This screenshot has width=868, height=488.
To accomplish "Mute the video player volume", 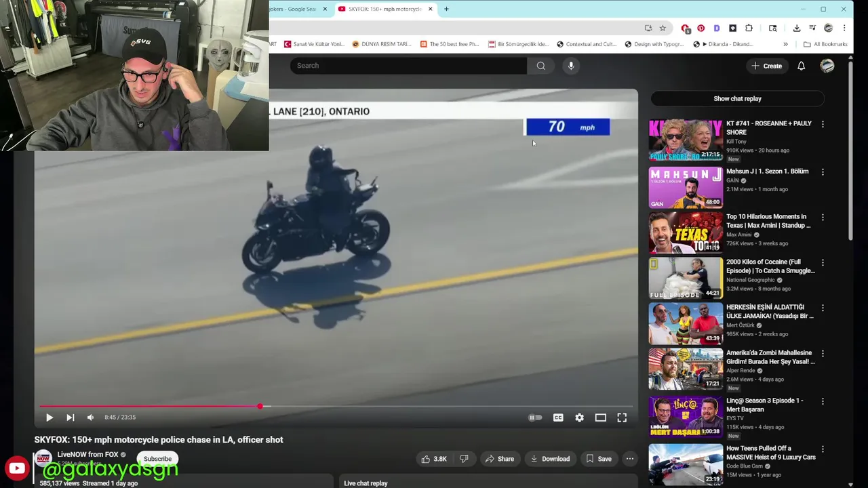I will [x=90, y=418].
